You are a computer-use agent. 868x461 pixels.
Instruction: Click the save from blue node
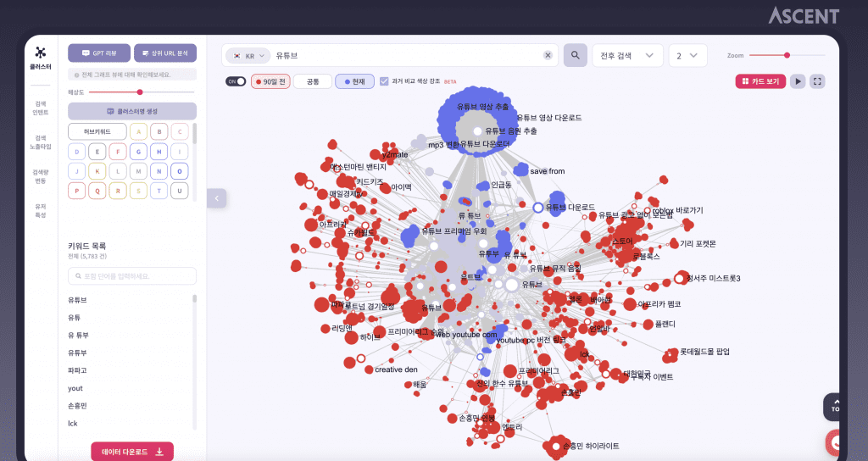tap(521, 170)
